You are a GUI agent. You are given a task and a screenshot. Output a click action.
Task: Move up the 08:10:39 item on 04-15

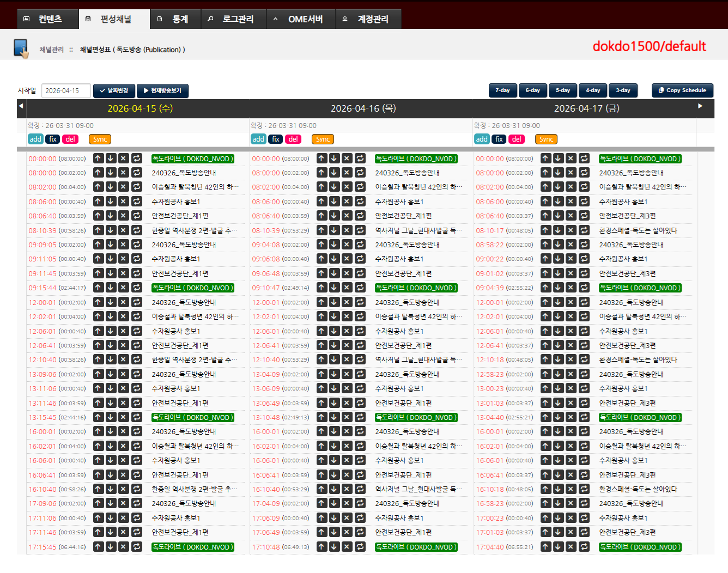[98, 230]
